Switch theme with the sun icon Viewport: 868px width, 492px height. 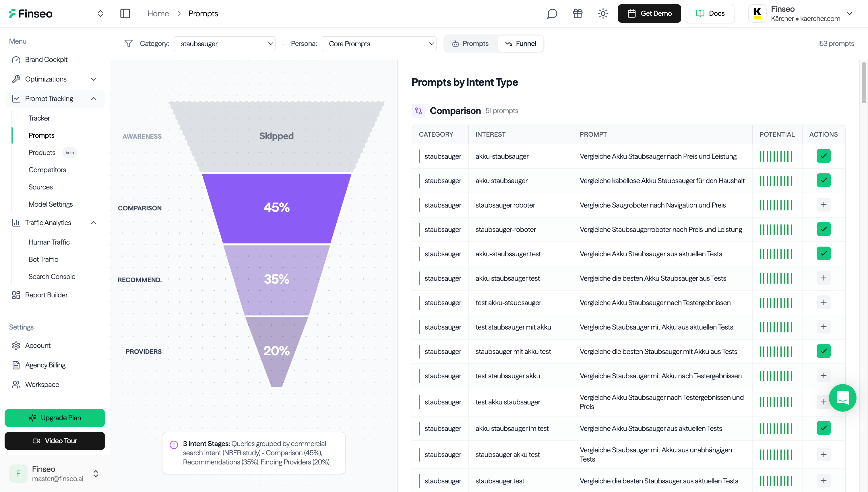coord(603,13)
